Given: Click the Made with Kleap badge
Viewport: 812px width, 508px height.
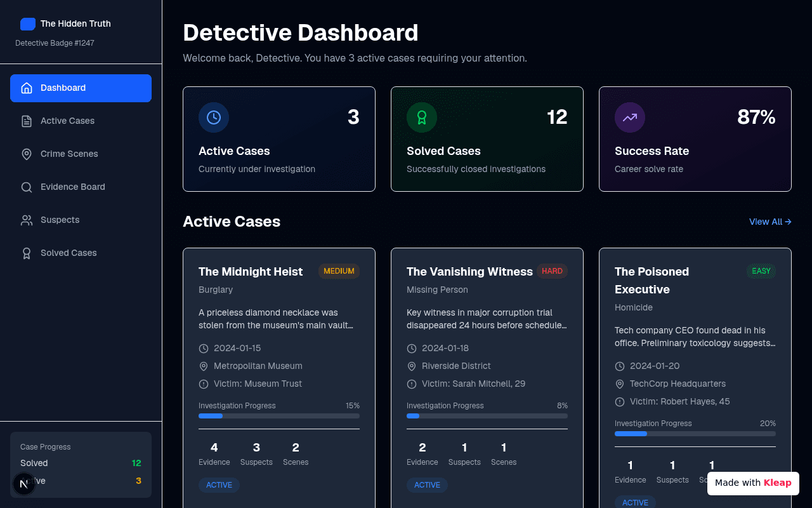Looking at the screenshot, I should pyautogui.click(x=753, y=483).
